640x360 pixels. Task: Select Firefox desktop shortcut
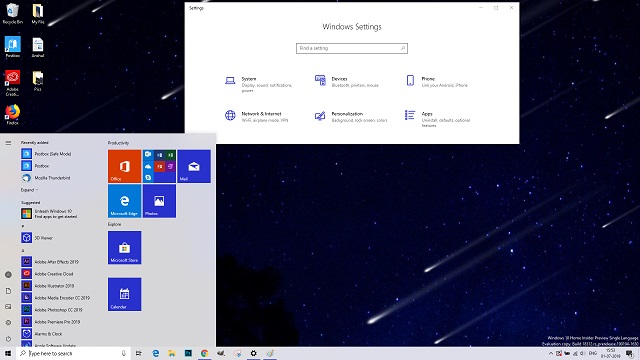point(12,114)
